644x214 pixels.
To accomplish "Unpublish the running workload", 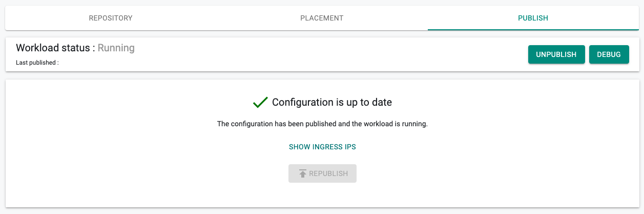I will pos(556,54).
